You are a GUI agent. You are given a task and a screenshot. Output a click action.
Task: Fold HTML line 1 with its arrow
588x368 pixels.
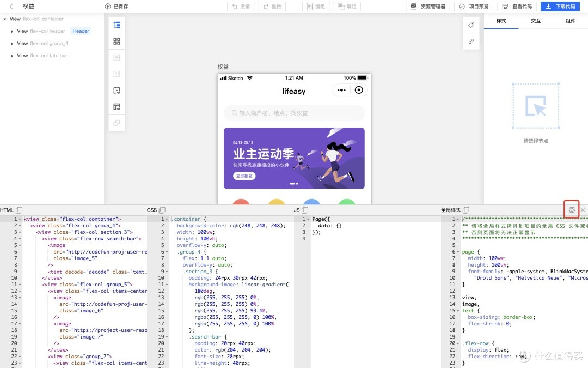[x=20, y=219]
